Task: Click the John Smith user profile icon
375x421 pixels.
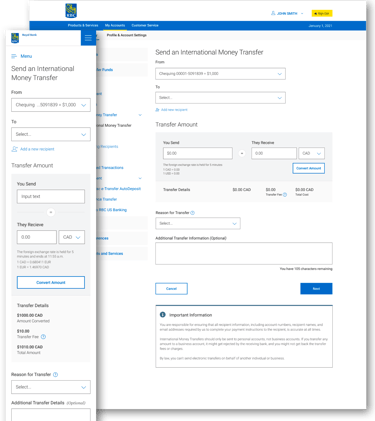Action: click(273, 13)
